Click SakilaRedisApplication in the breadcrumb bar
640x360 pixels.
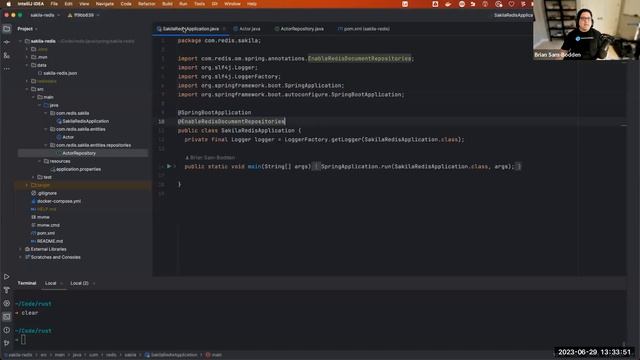point(171,355)
